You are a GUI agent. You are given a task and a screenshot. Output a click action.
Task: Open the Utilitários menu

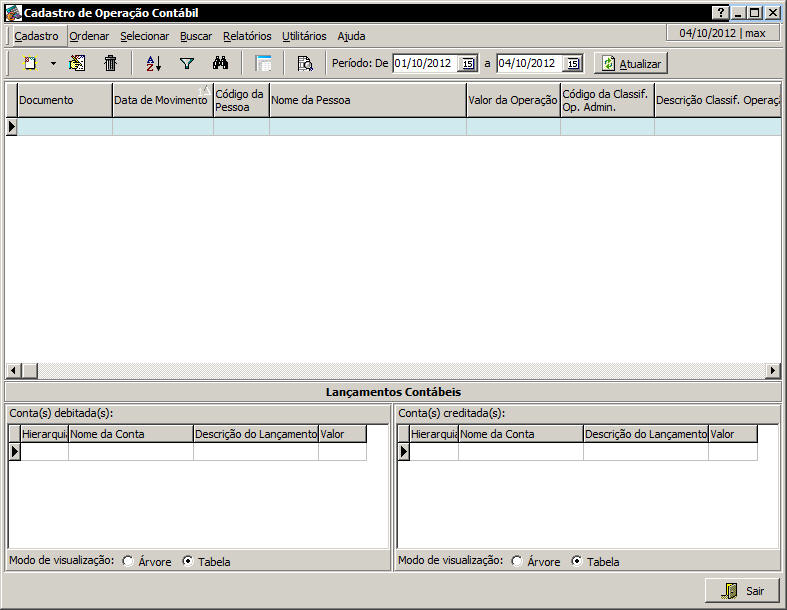click(304, 36)
